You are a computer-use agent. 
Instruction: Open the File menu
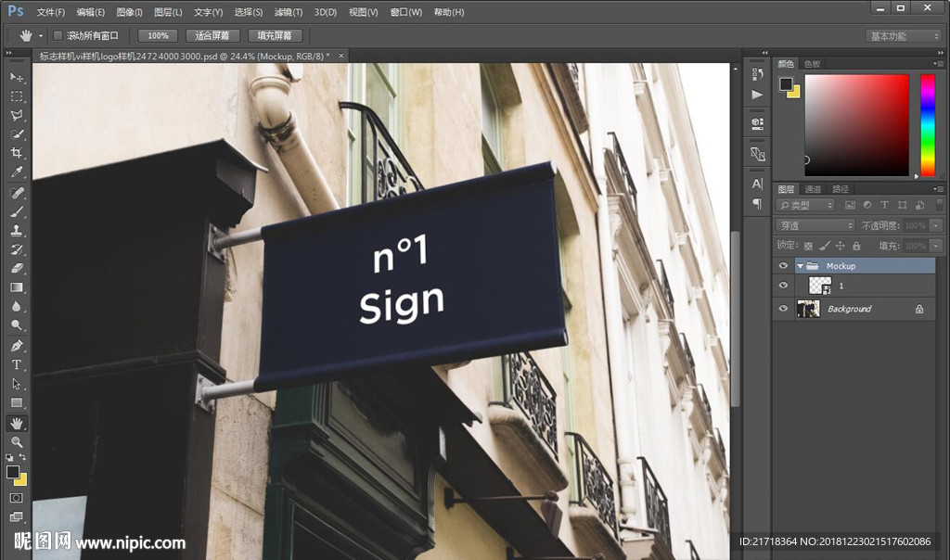coord(51,12)
